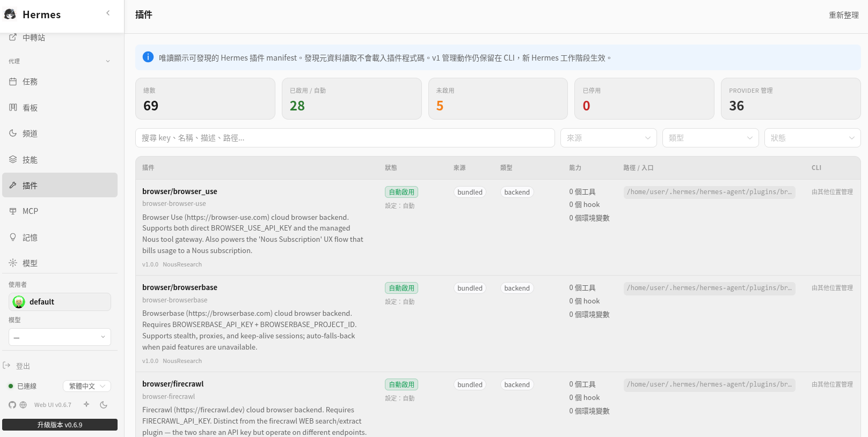Click the logout arrow icon

pos(6,366)
